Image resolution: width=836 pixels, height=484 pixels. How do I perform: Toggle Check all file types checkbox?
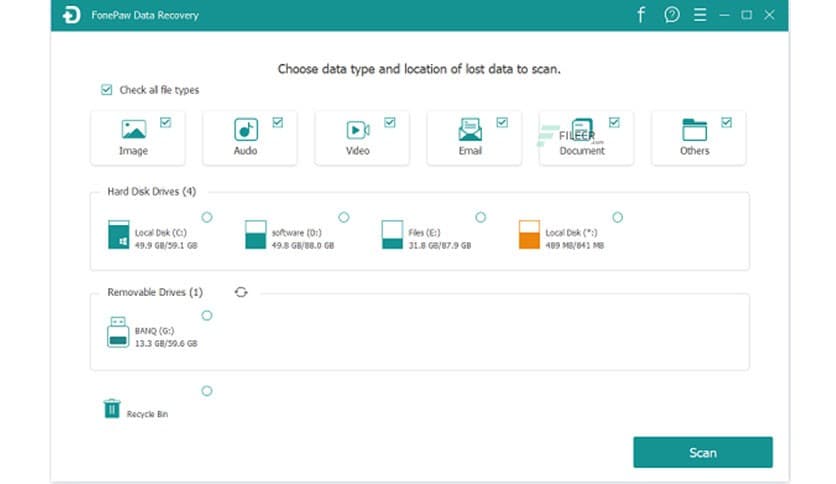(x=107, y=90)
